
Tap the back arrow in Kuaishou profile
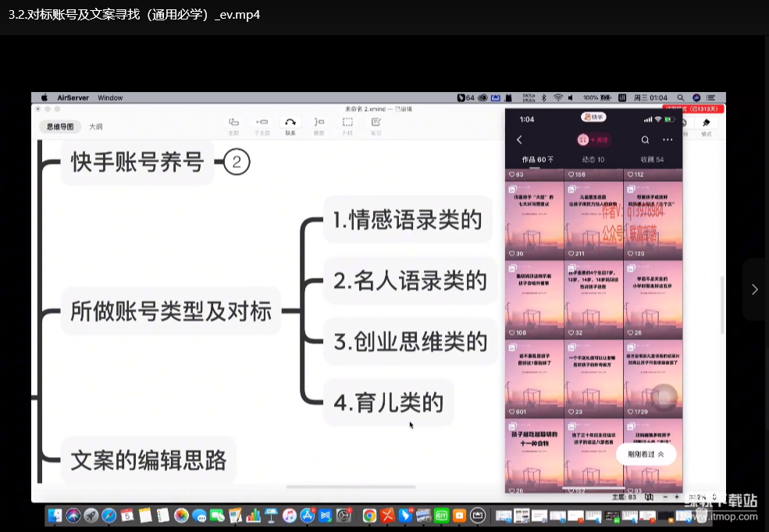pos(520,140)
